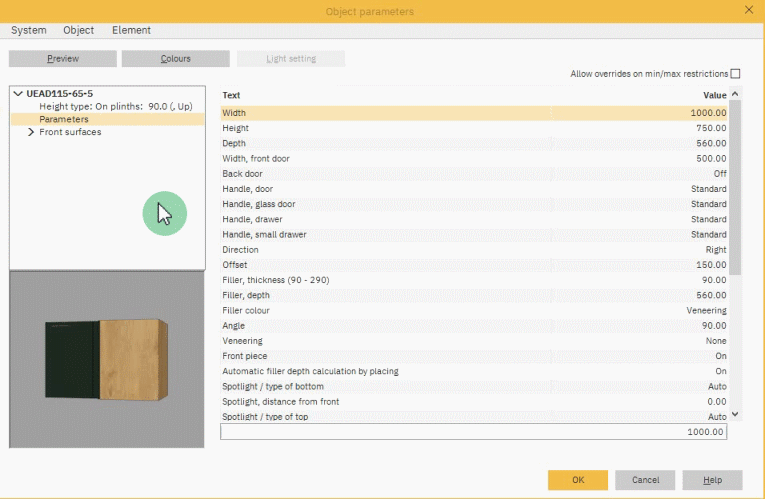Close the Object parameters window
765x499 pixels.
(x=749, y=10)
